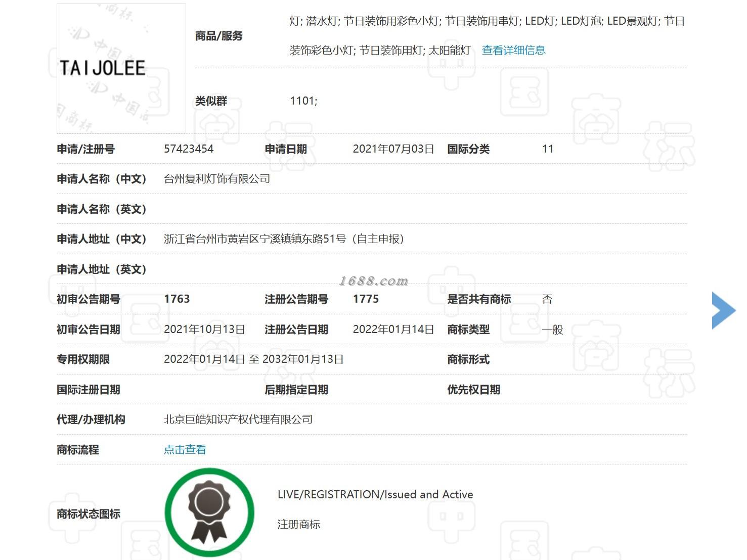Select registration announcement number 1775
This screenshot has width=747, height=560.
(x=366, y=299)
